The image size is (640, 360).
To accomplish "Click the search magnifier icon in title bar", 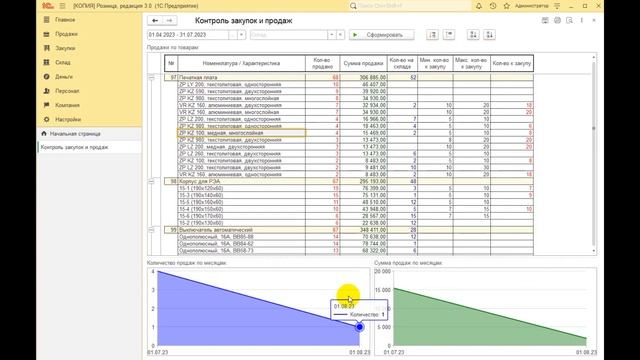I will click(353, 6).
